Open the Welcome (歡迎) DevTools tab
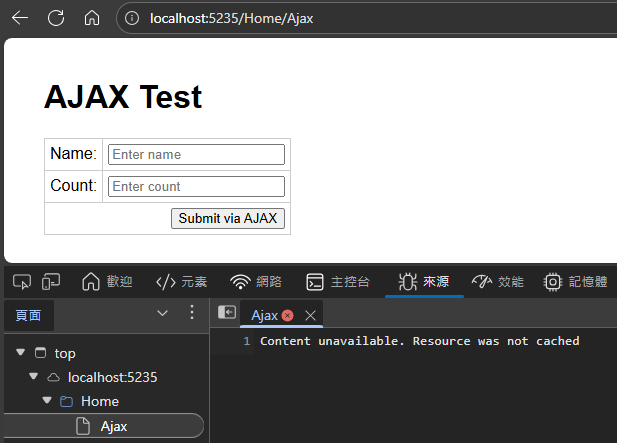Screen dimensions: 617x443 [107, 281]
